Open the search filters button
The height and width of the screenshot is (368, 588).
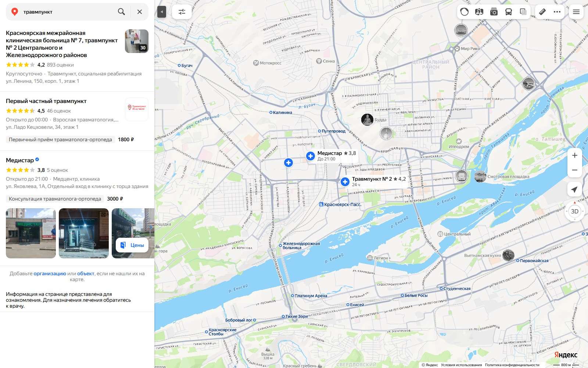click(x=182, y=12)
